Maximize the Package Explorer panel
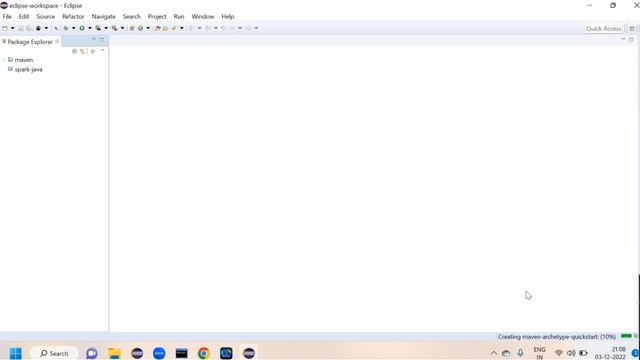640x360 pixels. (102, 40)
